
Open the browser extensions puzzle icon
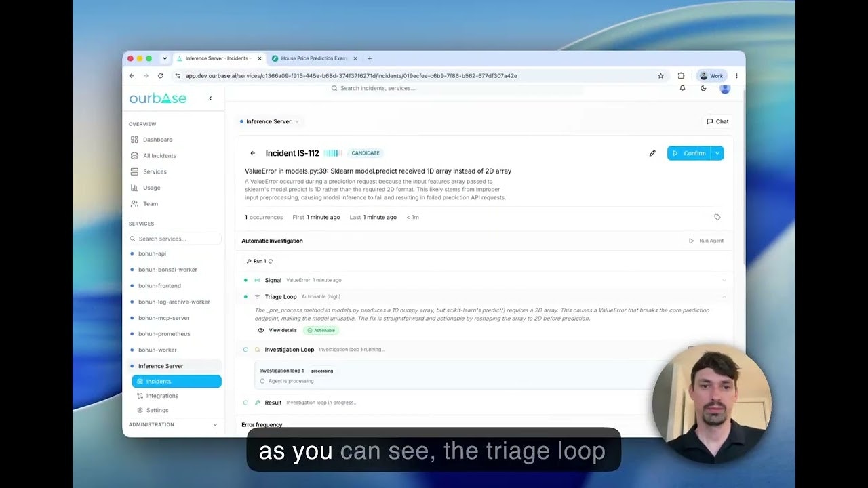point(681,76)
